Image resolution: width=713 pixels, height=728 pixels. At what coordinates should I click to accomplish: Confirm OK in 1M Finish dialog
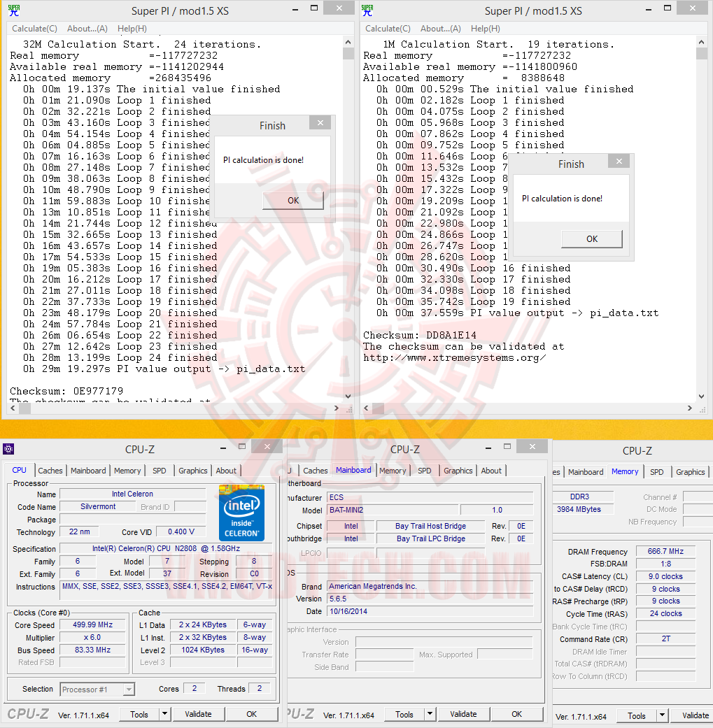click(x=592, y=239)
